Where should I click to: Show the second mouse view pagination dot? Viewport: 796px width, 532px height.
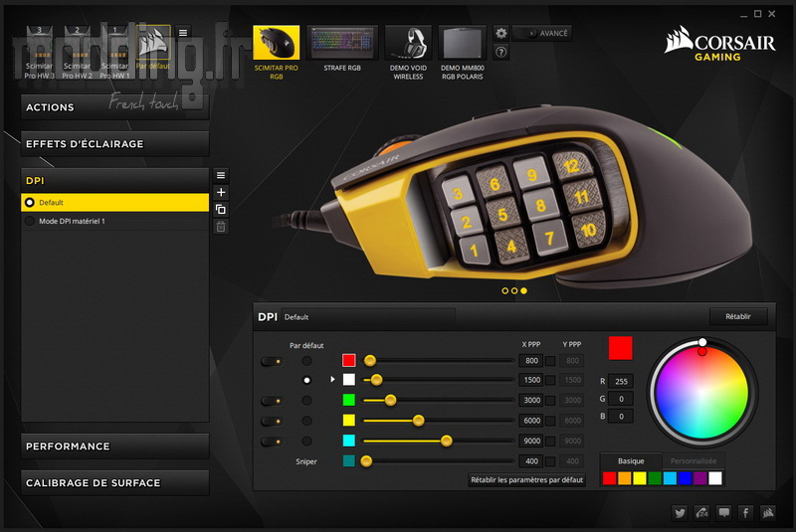[x=514, y=290]
